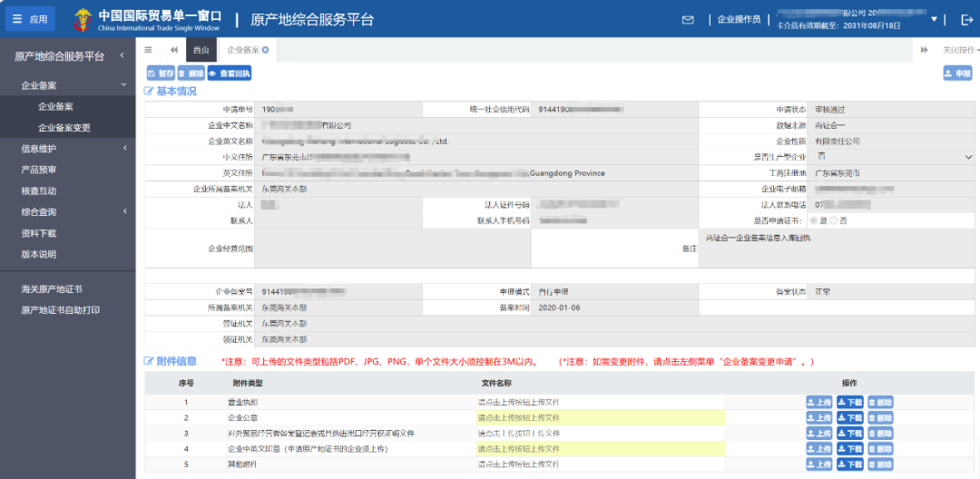Screen dimensions: 980x479
Task: Click the 企业经营范围 text area
Action: tap(393, 248)
